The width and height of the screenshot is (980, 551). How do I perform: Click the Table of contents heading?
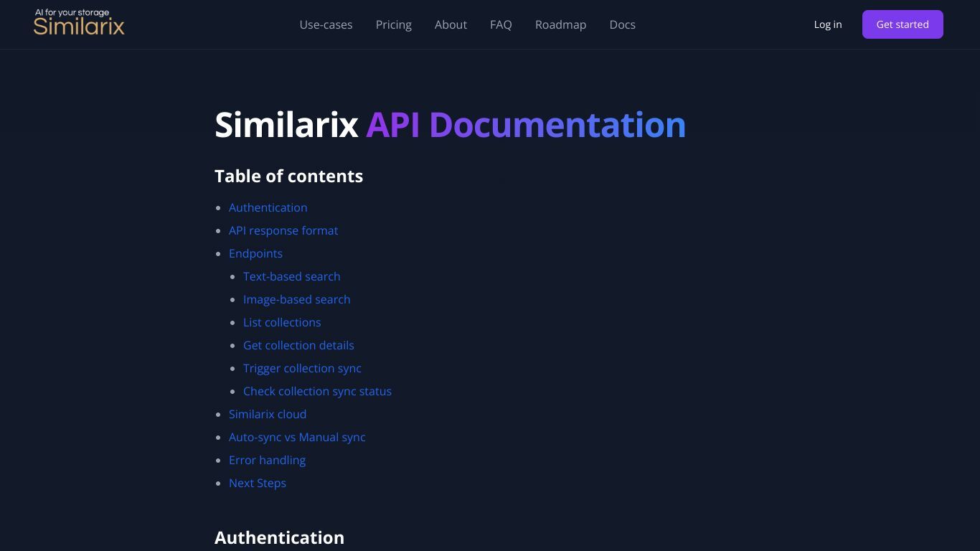point(288,176)
